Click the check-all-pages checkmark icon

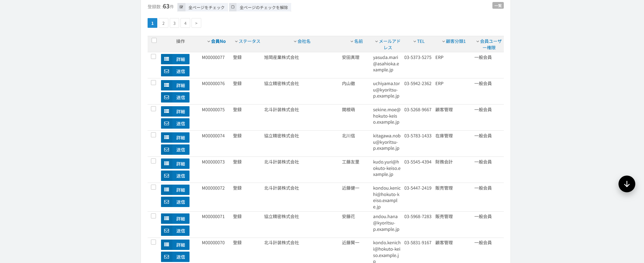[181, 7]
